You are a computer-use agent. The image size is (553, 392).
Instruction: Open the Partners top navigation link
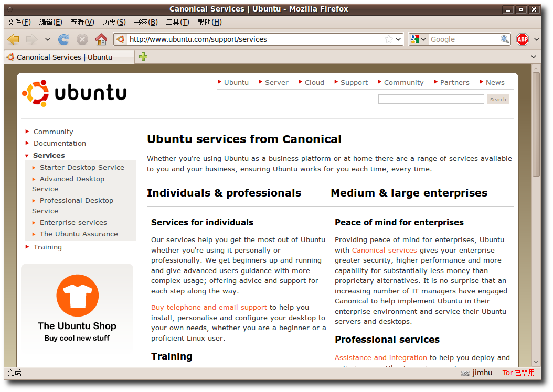pyautogui.click(x=454, y=82)
